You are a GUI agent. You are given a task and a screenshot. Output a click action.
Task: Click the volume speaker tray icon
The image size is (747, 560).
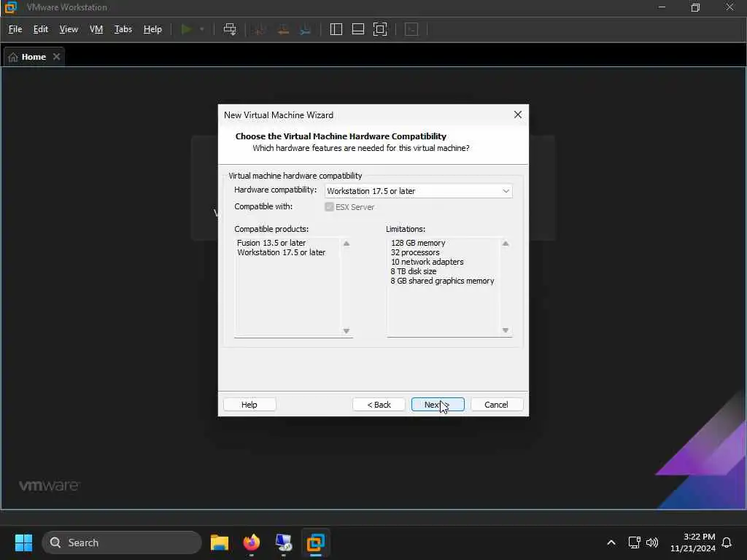tap(652, 542)
